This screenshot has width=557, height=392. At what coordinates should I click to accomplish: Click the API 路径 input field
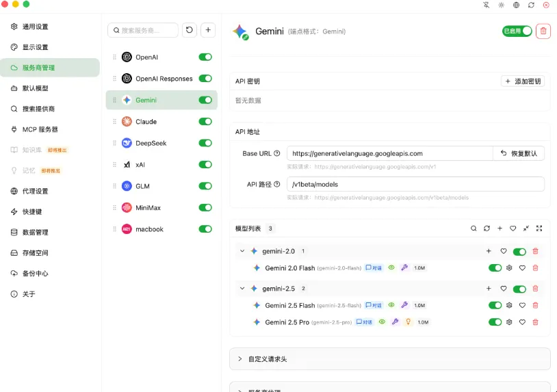click(x=415, y=184)
